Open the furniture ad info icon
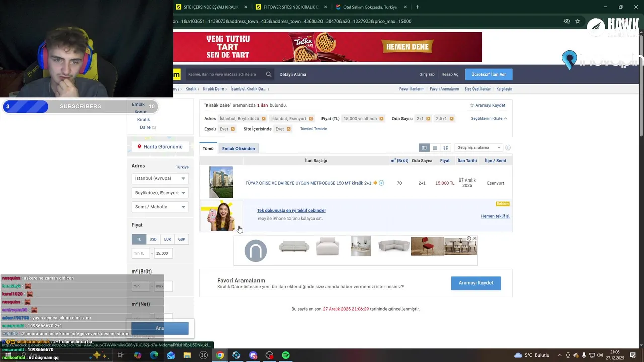Screen dimensions: 644x362 tap(469, 239)
